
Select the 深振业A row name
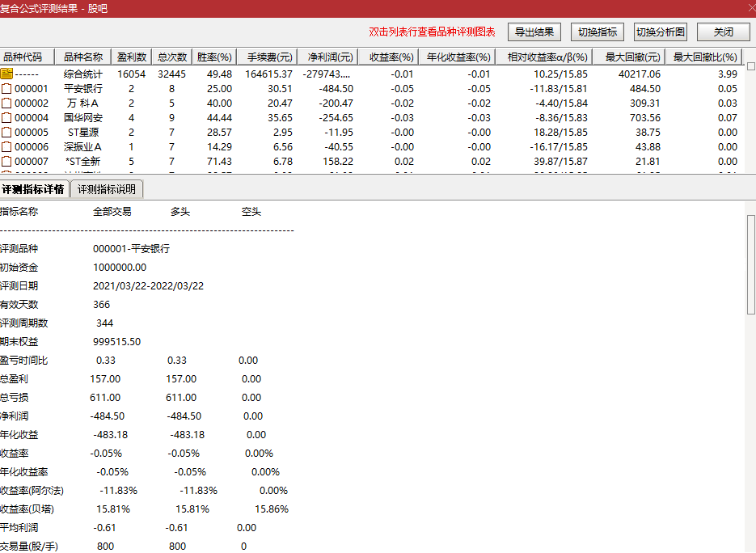pos(83,147)
